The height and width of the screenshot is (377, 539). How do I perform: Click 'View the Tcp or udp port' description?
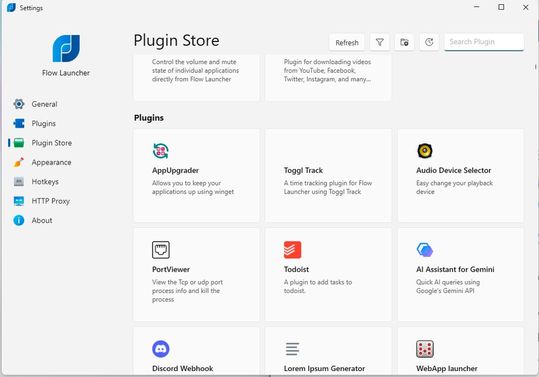(x=187, y=291)
